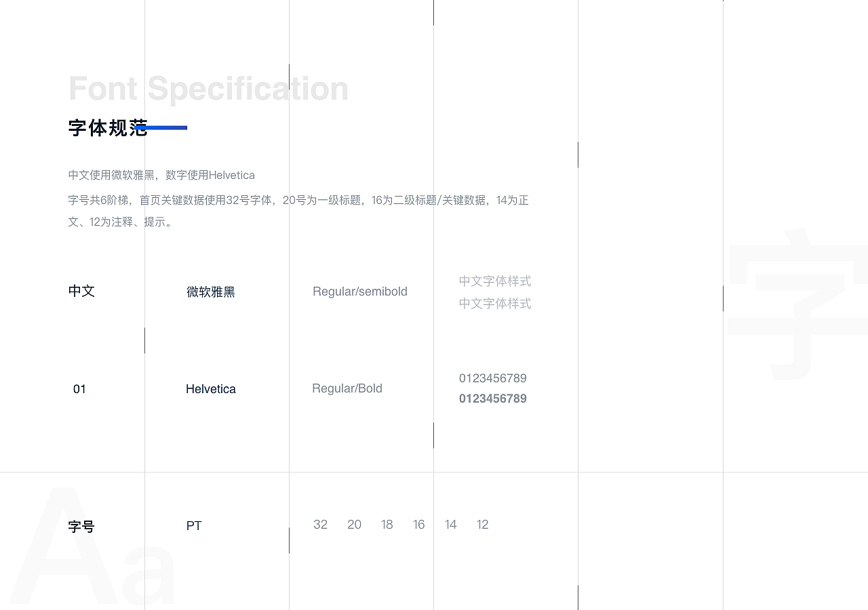Click the 微软雅黑 font name
This screenshot has height=610, width=868.
click(211, 291)
